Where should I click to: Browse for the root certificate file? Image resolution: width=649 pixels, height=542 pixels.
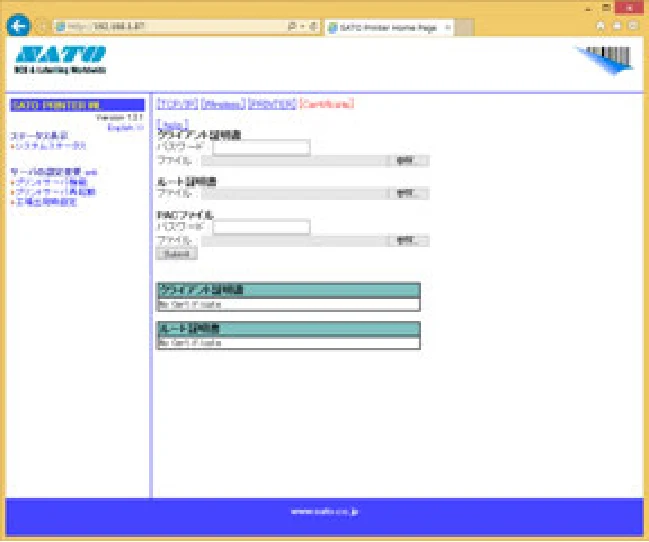click(409, 193)
